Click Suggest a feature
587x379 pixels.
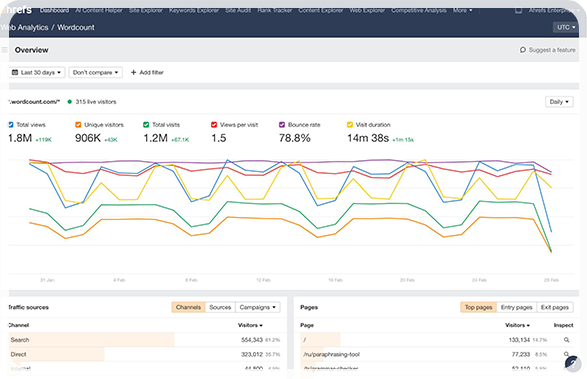pyautogui.click(x=547, y=50)
